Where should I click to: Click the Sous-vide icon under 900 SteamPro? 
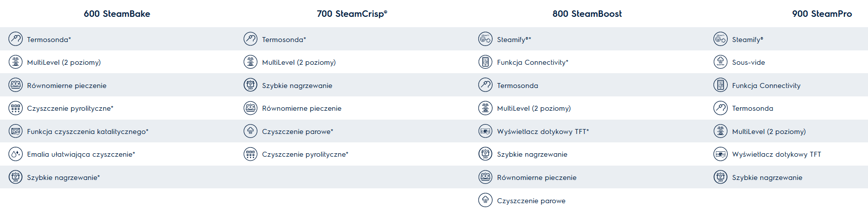pos(721,62)
